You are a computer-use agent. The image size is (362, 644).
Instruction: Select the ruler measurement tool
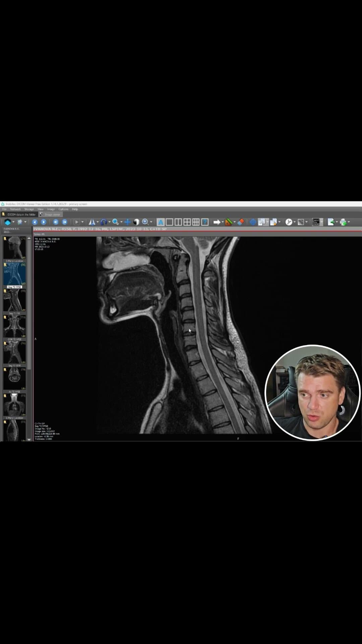pyautogui.click(x=229, y=222)
